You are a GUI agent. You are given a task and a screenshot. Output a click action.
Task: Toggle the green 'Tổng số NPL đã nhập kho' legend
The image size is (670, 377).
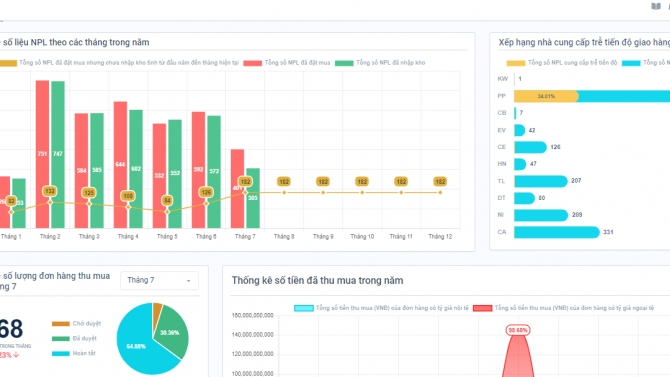point(380,63)
